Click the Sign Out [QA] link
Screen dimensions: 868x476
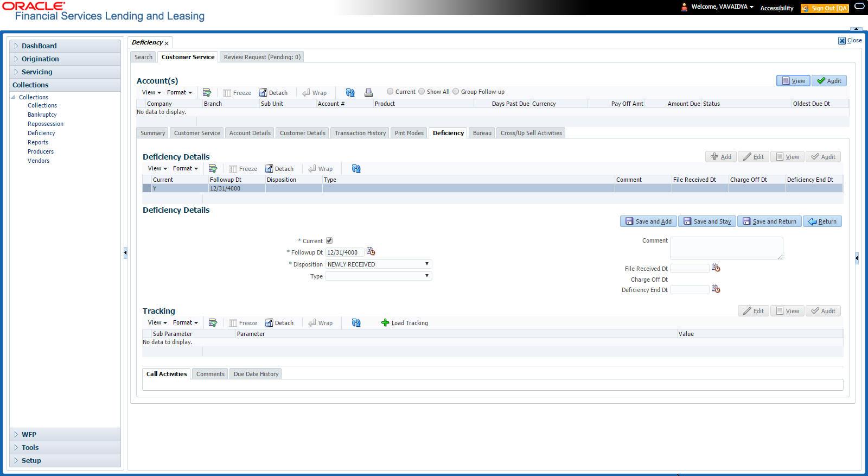tap(825, 8)
